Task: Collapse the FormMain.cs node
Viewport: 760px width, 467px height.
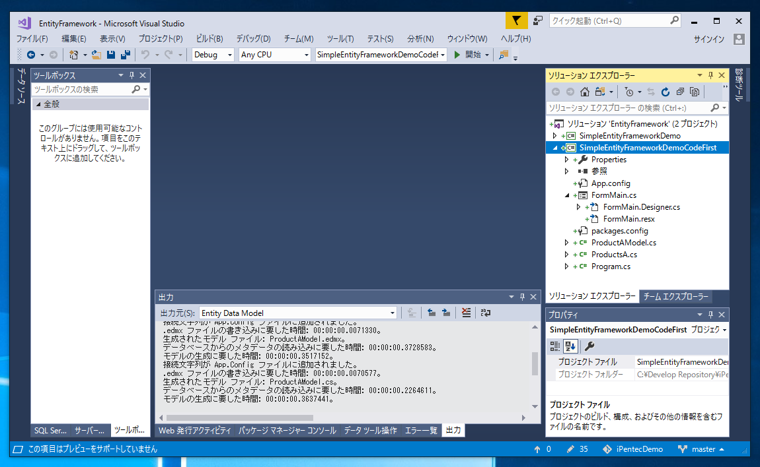Action: [567, 195]
